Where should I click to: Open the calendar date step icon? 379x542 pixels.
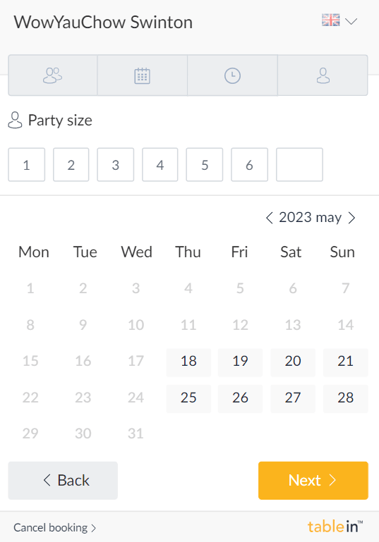pyautogui.click(x=142, y=75)
